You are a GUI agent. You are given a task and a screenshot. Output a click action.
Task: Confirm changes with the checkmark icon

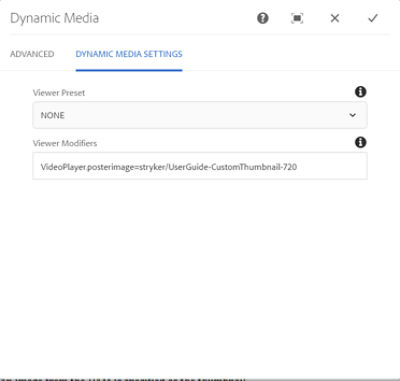pyautogui.click(x=373, y=18)
